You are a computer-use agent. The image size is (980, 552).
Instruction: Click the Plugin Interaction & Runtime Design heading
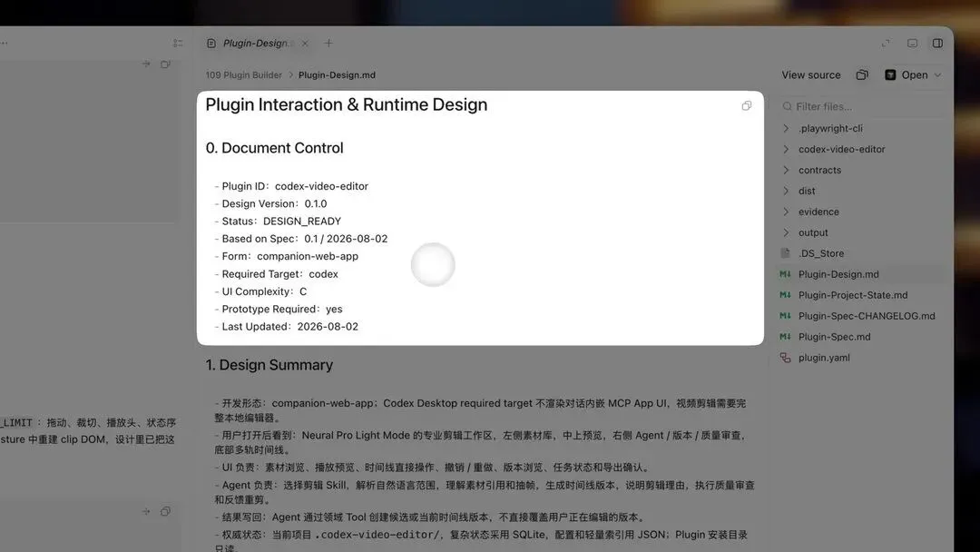pos(347,104)
